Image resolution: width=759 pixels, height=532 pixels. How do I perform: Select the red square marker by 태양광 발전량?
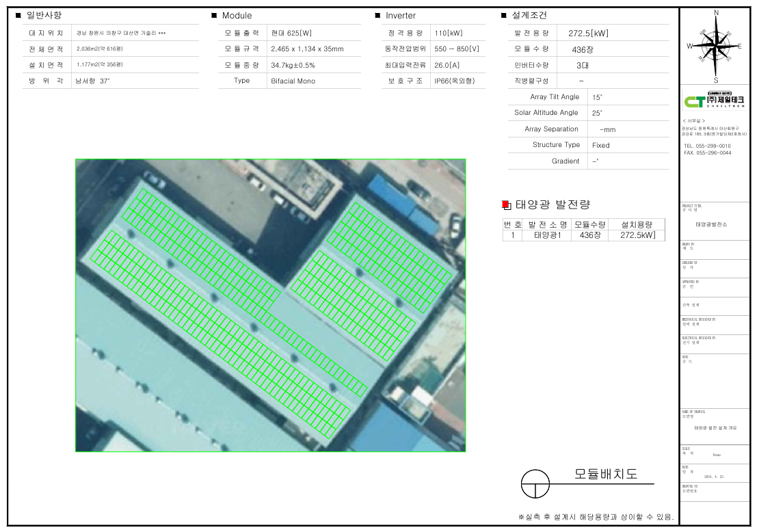click(506, 204)
